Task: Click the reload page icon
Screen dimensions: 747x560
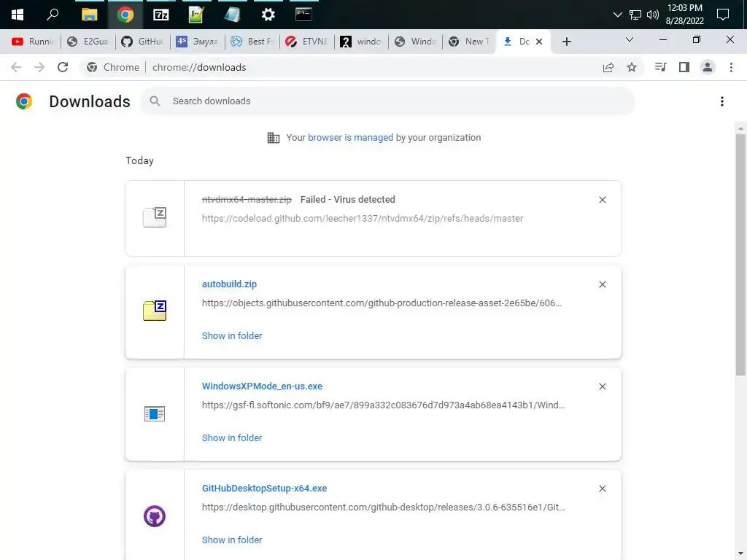Action: click(x=63, y=67)
